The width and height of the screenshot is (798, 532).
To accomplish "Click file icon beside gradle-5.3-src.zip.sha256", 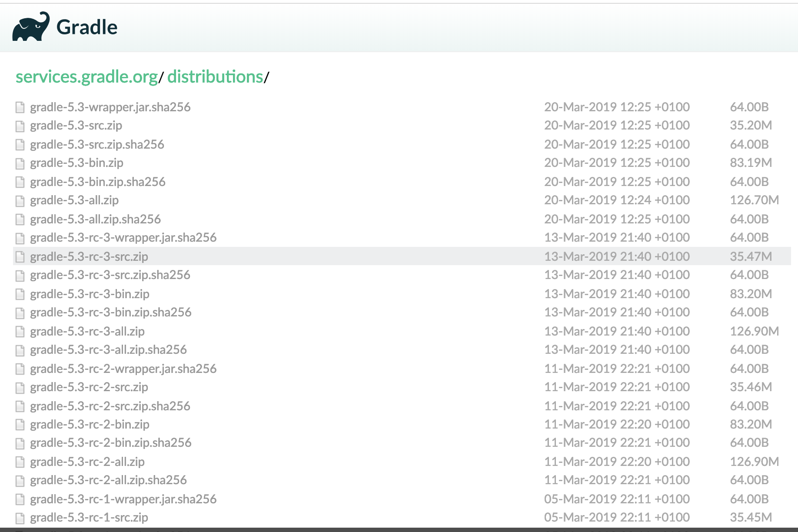I will [x=20, y=144].
